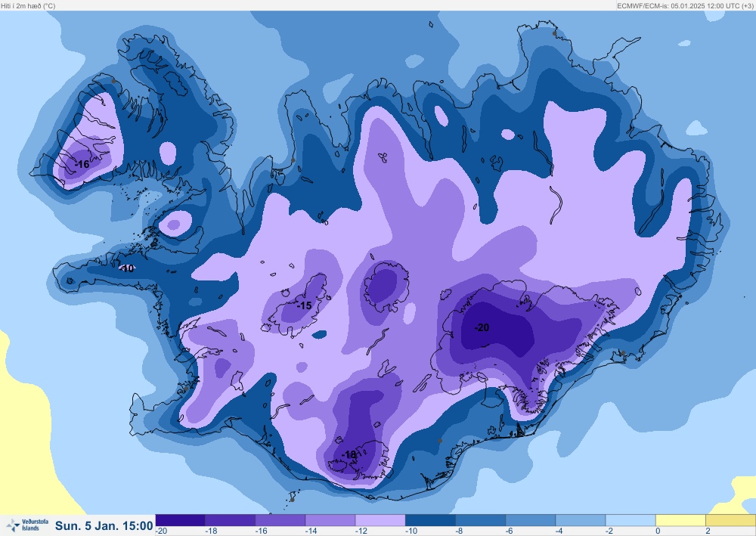The image size is (756, 536).
Task: Click the -8 to -6 legend color swatch
Action: pos(481,520)
